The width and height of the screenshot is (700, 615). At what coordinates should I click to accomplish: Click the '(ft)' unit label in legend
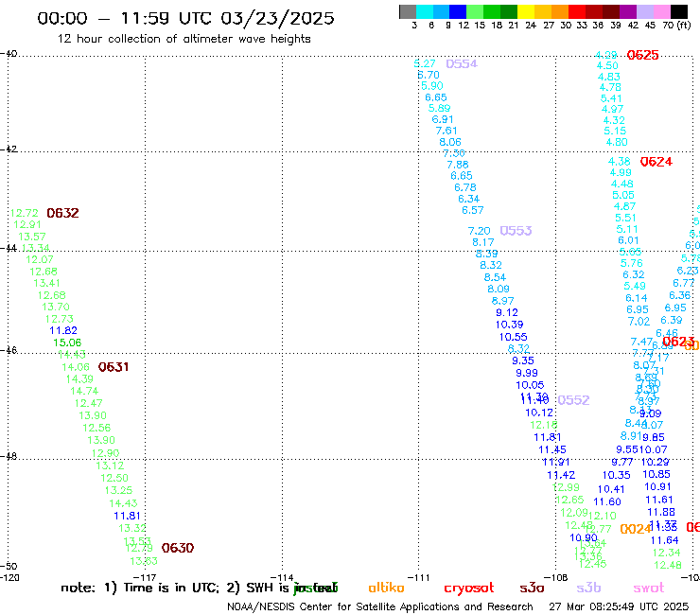684,25
